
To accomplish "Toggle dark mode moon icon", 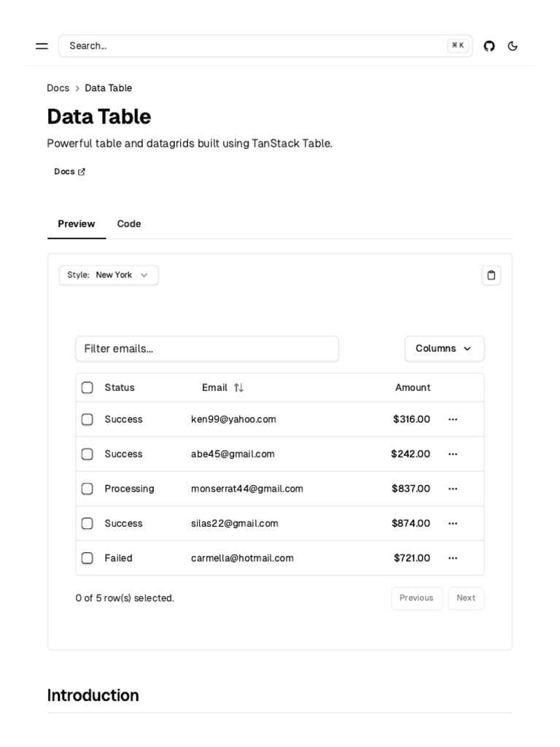I will tap(513, 46).
